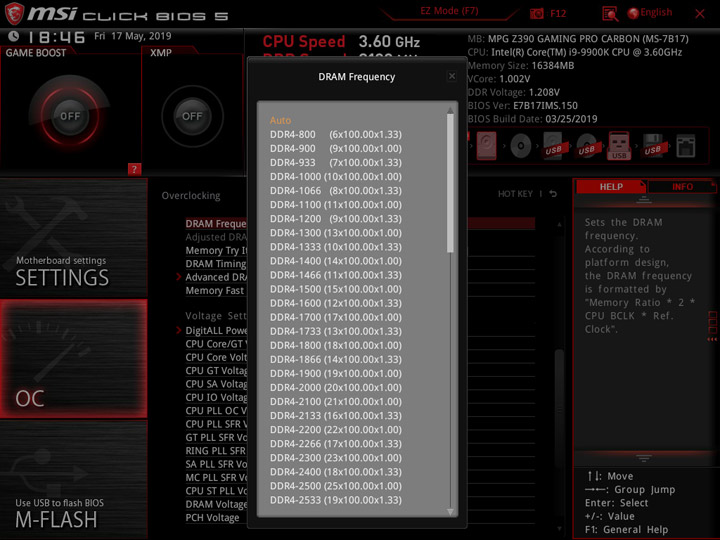This screenshot has height=540, width=720.
Task: Take a screenshot with the F12 camera icon
Action: tap(536, 14)
